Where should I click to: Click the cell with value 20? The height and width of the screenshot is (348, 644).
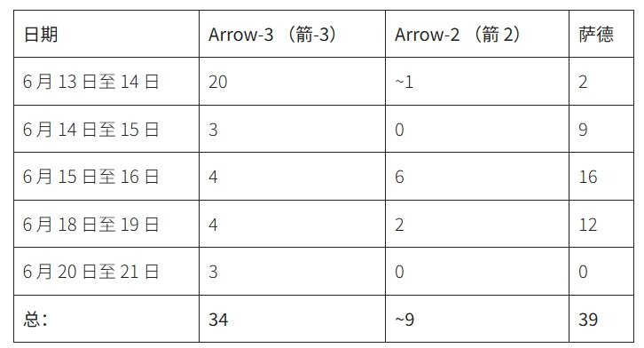click(x=292, y=82)
